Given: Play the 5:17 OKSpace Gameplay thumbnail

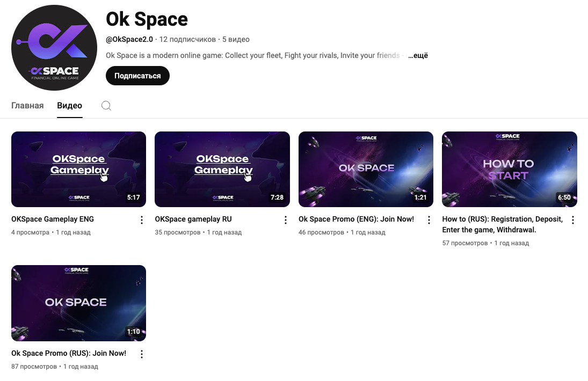Looking at the screenshot, I should click(78, 169).
